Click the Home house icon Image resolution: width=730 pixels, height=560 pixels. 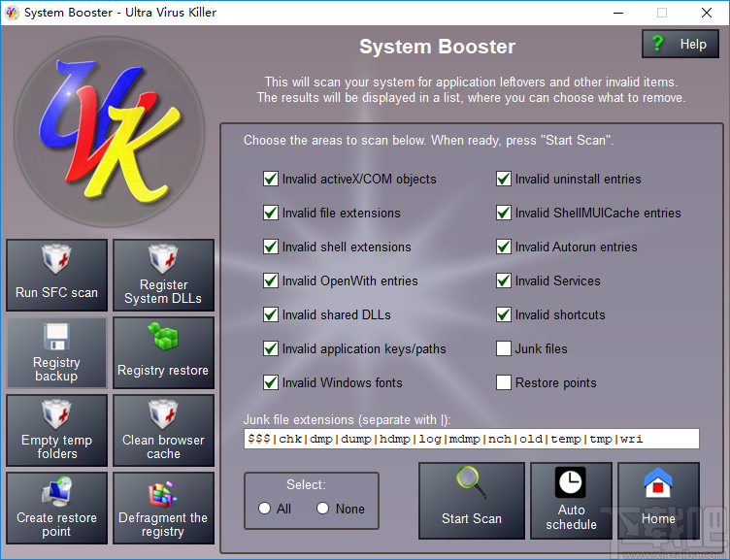[x=658, y=482]
